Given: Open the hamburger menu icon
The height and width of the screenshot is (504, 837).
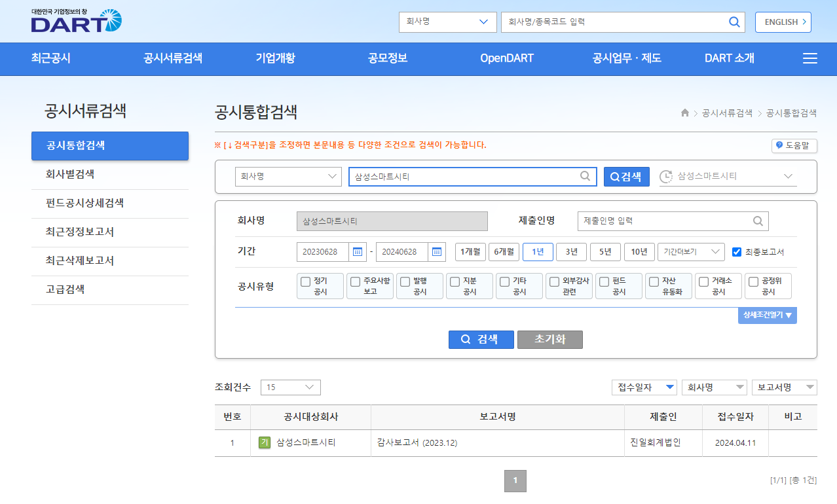Looking at the screenshot, I should pyautogui.click(x=810, y=58).
